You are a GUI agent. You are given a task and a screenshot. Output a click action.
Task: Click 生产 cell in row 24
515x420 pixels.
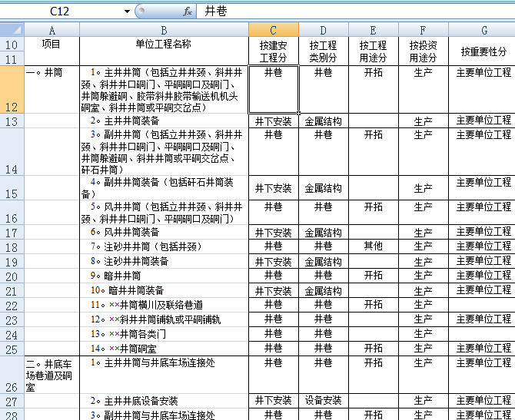(x=423, y=334)
